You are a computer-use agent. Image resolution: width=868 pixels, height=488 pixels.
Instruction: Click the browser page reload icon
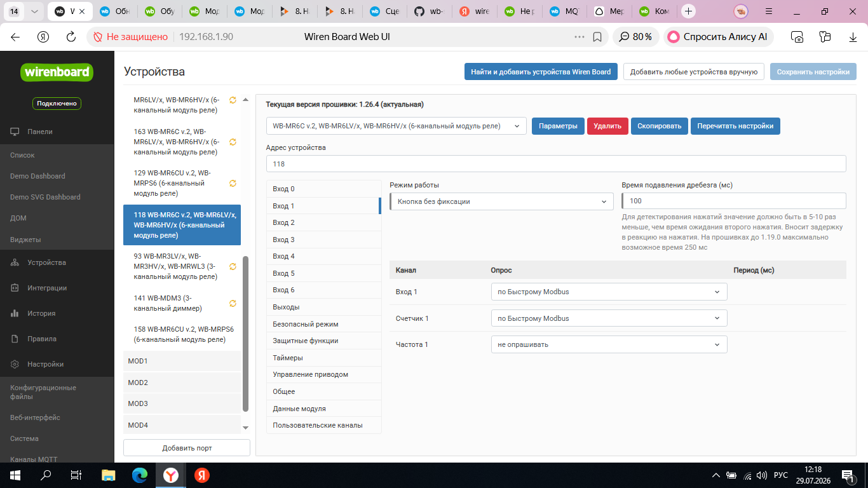[x=72, y=37]
